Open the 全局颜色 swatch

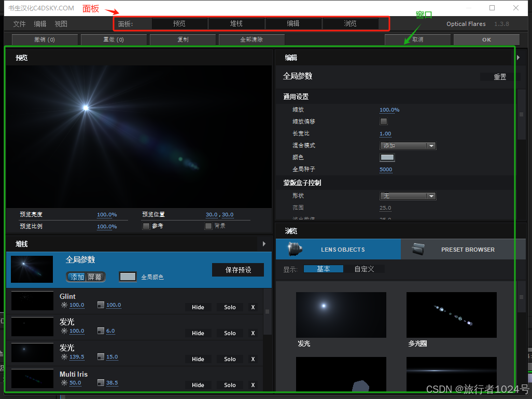[128, 277]
